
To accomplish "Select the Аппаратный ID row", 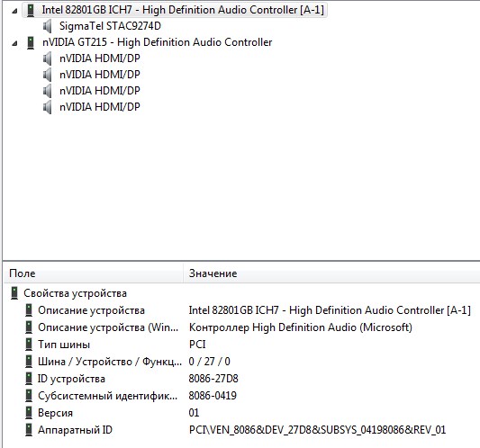I will pyautogui.click(x=241, y=430).
